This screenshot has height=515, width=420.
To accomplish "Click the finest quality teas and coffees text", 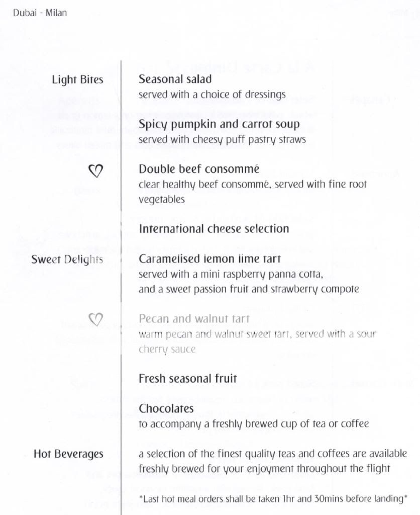I will click(x=273, y=454).
